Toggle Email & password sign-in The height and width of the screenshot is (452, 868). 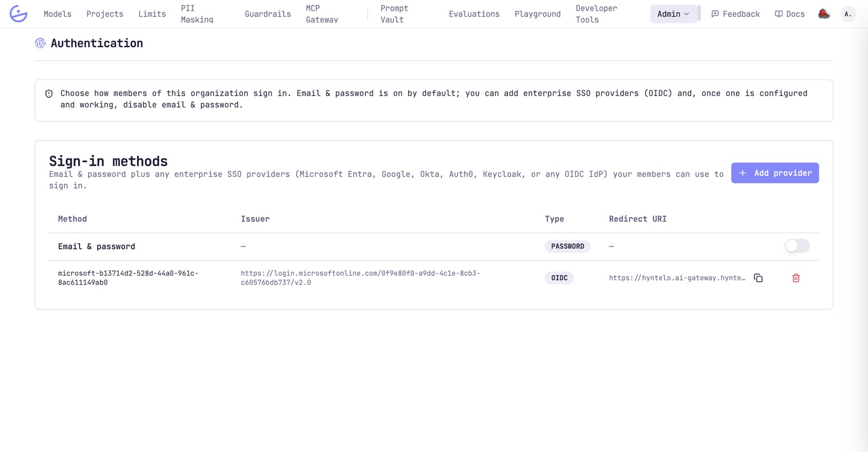(x=797, y=246)
